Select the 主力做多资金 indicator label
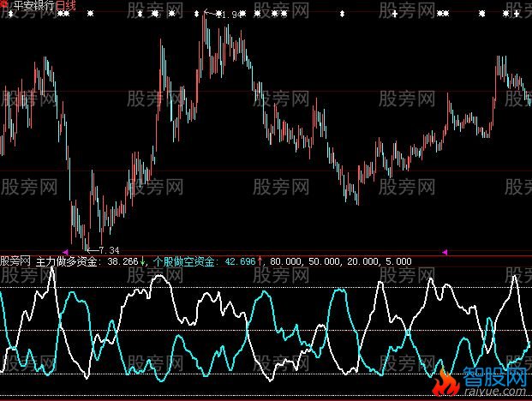Screen dimensions: 532x401 click(68, 260)
